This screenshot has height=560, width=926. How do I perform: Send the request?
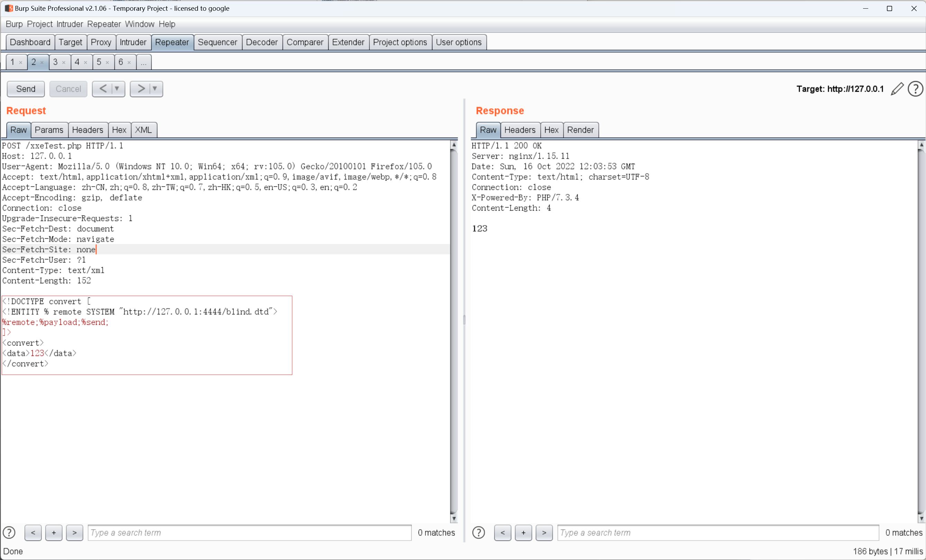tap(26, 89)
